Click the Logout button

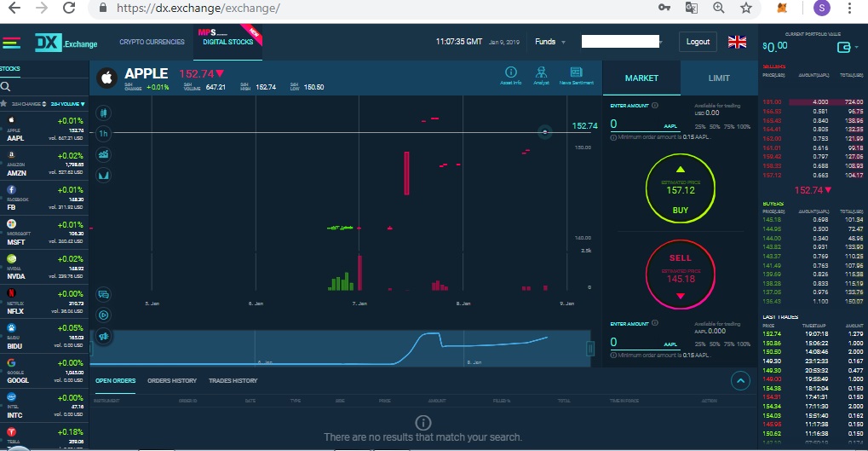[698, 42]
